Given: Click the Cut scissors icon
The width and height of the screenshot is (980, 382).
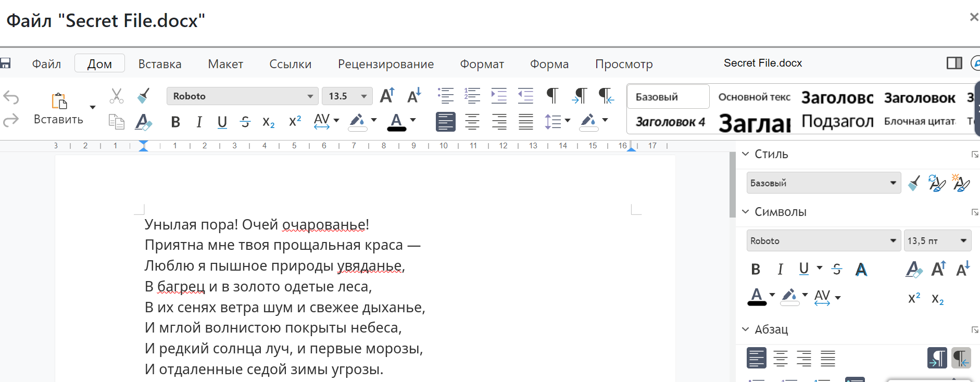Looking at the screenshot, I should tap(117, 96).
